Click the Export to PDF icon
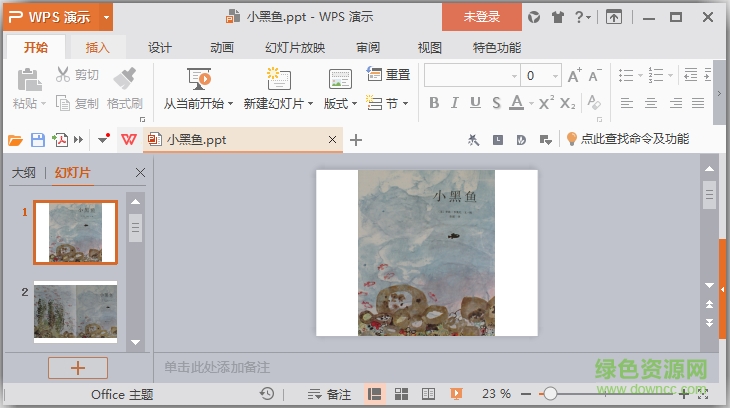The height and width of the screenshot is (408, 730). (61, 140)
